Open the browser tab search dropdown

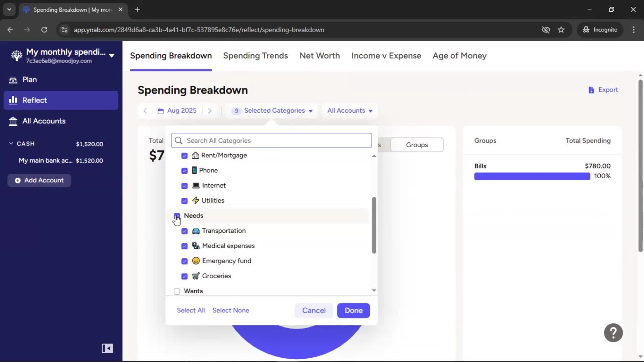click(x=9, y=9)
